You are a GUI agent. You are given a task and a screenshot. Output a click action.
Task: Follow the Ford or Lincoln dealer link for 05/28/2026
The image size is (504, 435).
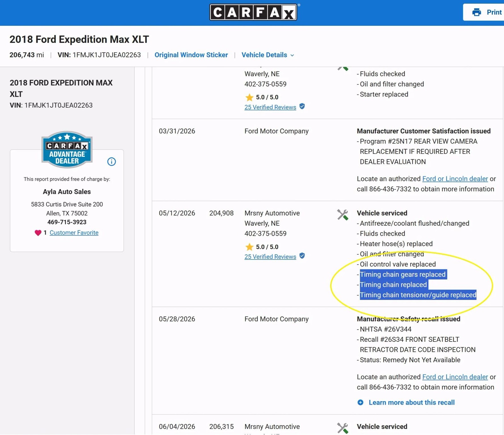pos(455,377)
